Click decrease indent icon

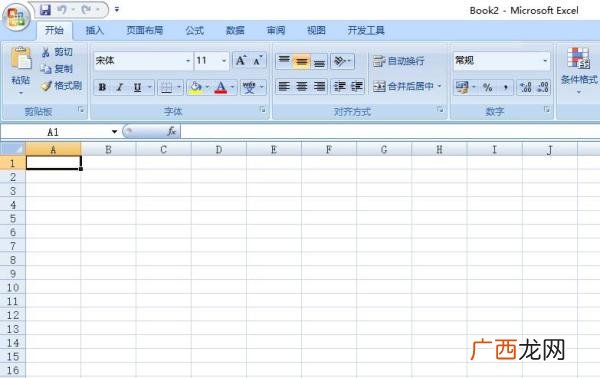click(339, 86)
